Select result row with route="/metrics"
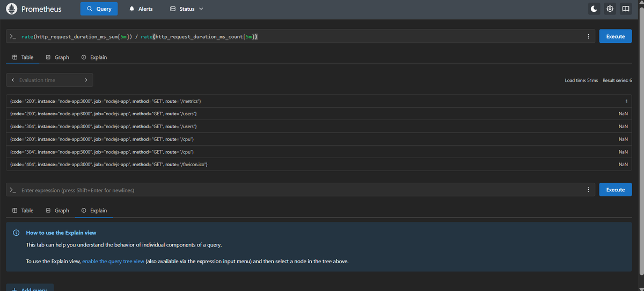644x291 pixels. click(x=319, y=101)
